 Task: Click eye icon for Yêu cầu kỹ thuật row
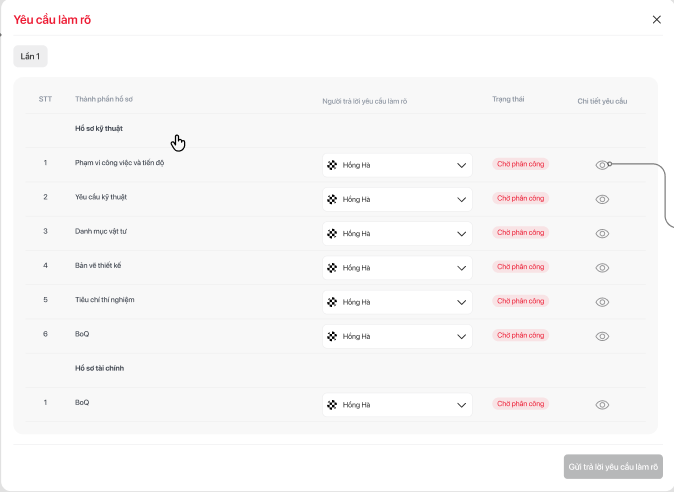[x=602, y=199]
